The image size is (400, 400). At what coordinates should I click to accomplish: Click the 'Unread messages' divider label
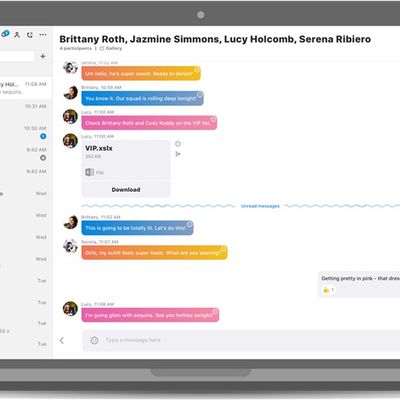click(260, 206)
